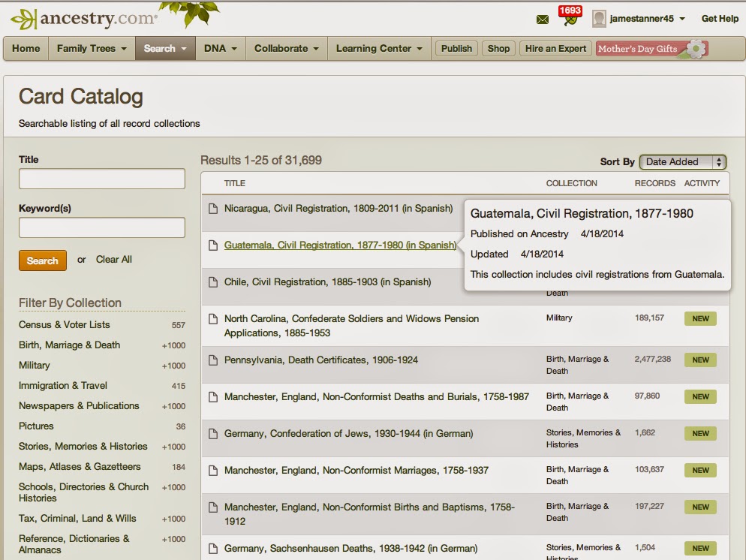Click NEW badge for Manchester Deaths and Burials
Viewport: 746px width, 560px height.
point(700,397)
